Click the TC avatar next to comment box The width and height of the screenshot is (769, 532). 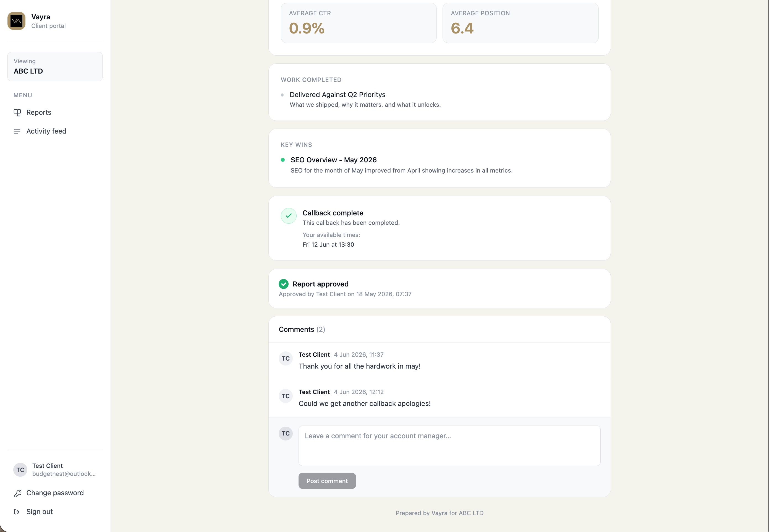point(286,433)
